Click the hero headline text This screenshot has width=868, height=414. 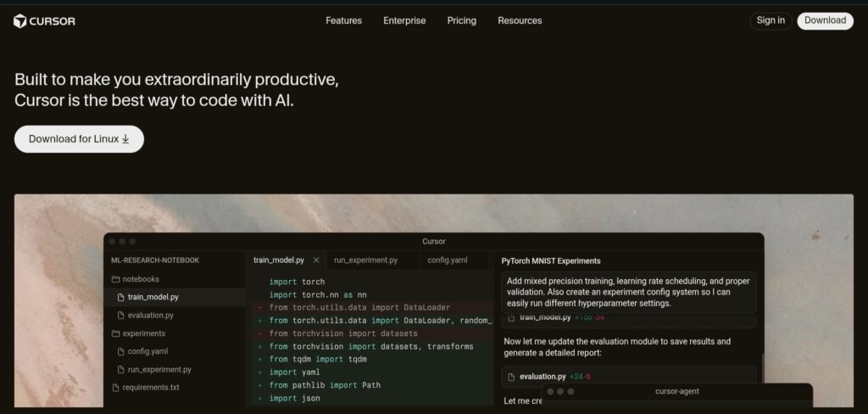(176, 90)
